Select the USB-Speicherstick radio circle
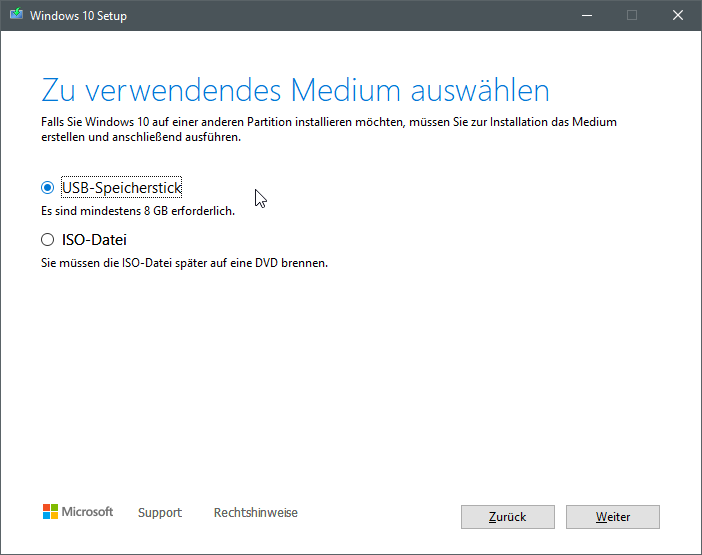This screenshot has height=555, width=702. click(47, 187)
